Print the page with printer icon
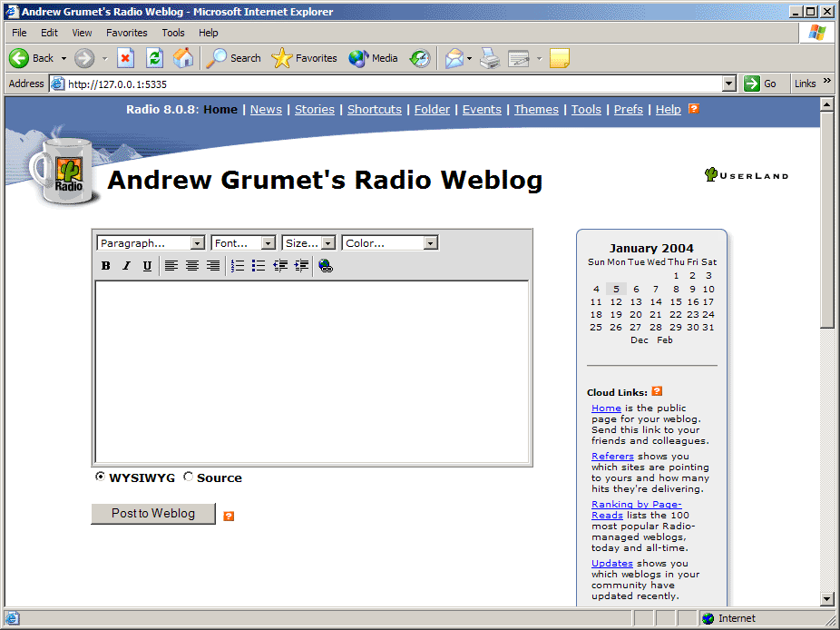This screenshot has height=630, width=840. 490,58
